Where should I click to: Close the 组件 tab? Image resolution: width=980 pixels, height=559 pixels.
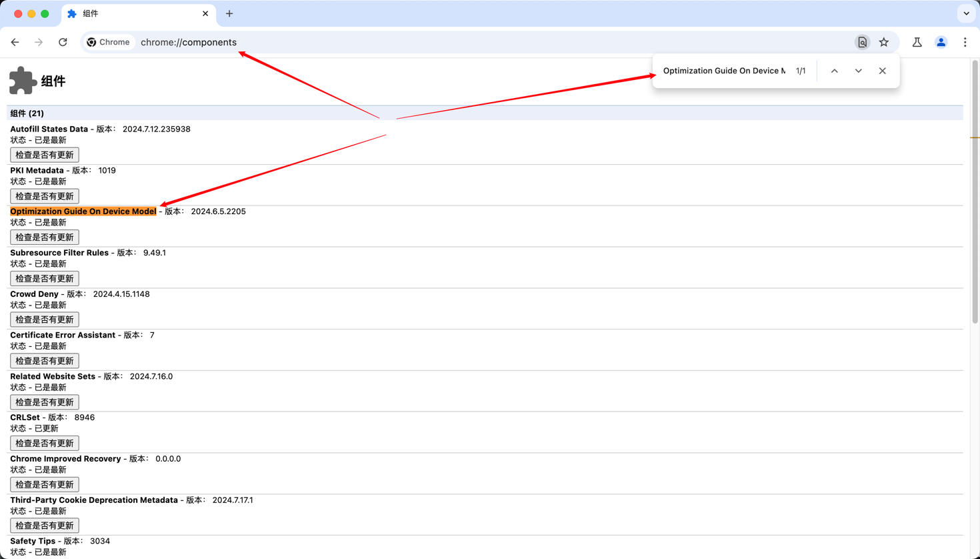tap(205, 13)
